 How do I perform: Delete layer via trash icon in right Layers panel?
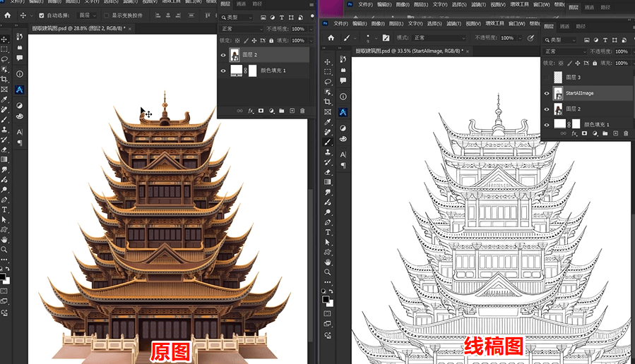pyautogui.click(x=626, y=133)
